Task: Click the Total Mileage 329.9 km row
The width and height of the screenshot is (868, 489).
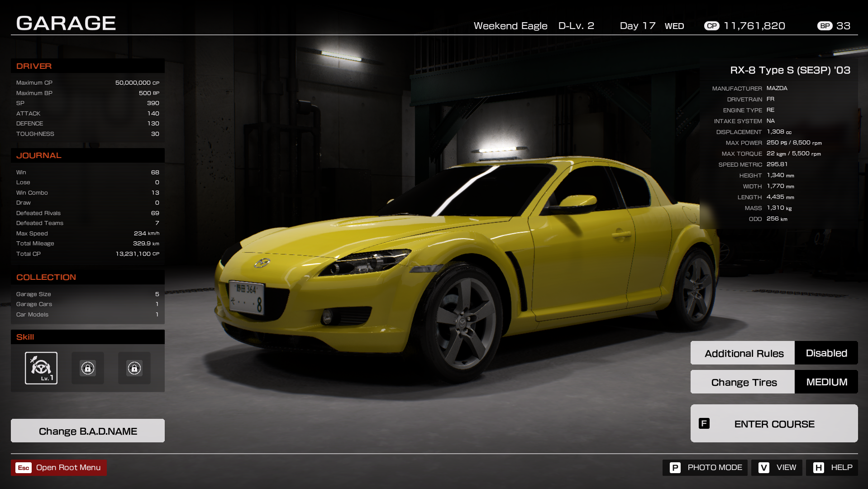Action: (88, 244)
